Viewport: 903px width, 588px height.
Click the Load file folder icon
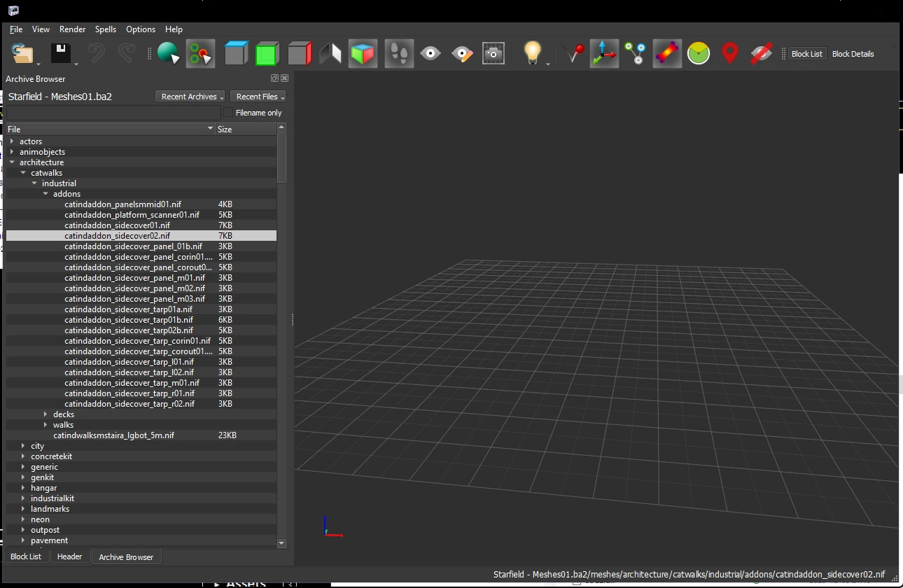coord(22,53)
